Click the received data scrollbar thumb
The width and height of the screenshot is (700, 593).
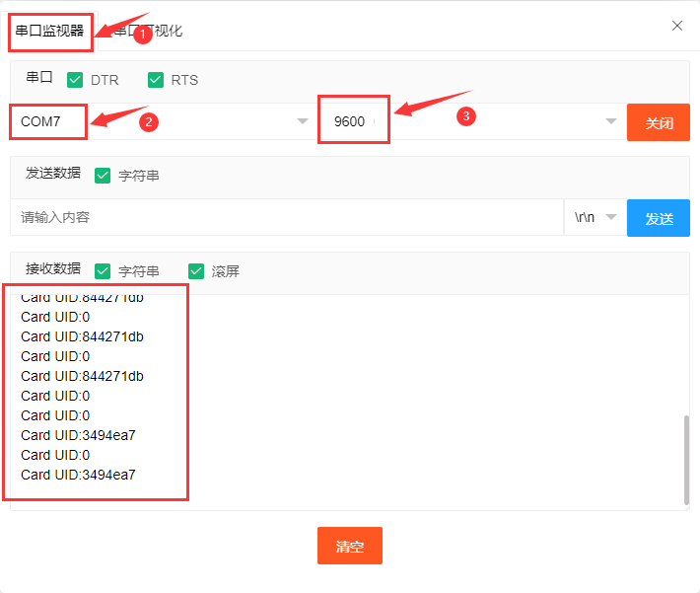pyautogui.click(x=686, y=460)
